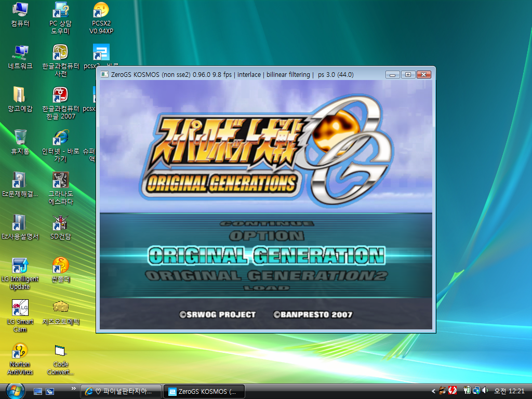Launch PCSX2 V0.94XP shortcut
This screenshot has height=399, width=532.
point(101,18)
